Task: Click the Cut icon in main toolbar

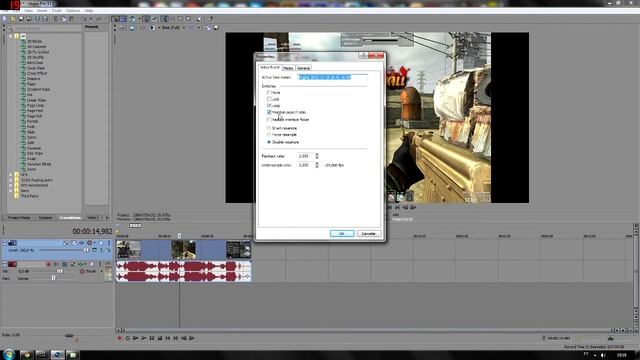Action: tap(56, 19)
